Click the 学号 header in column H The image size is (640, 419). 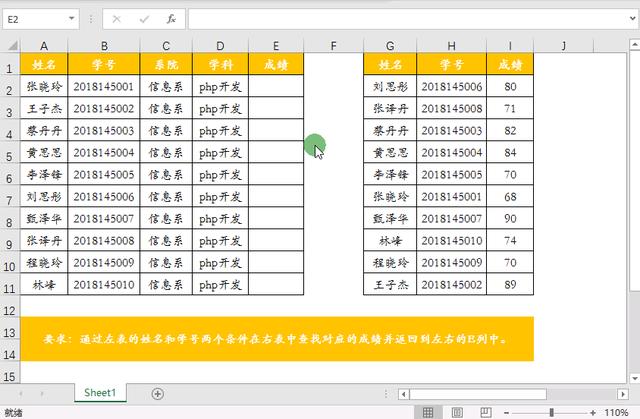point(451,64)
